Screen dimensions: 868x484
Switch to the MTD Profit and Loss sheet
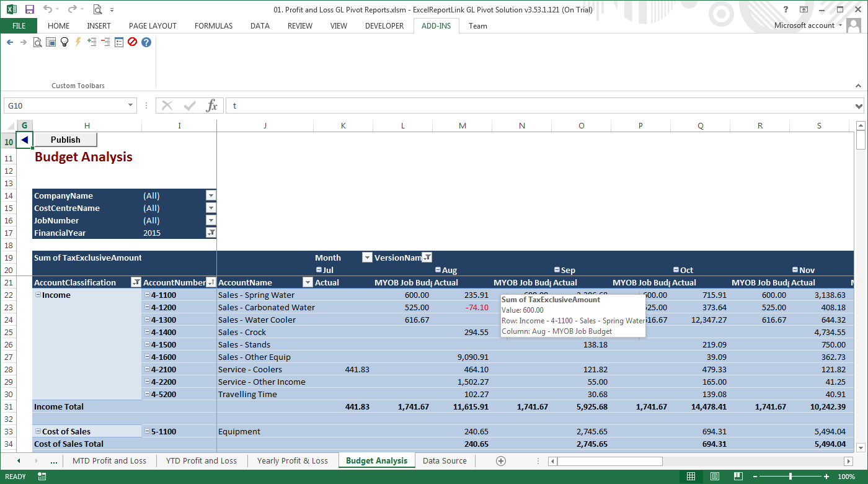pos(109,460)
